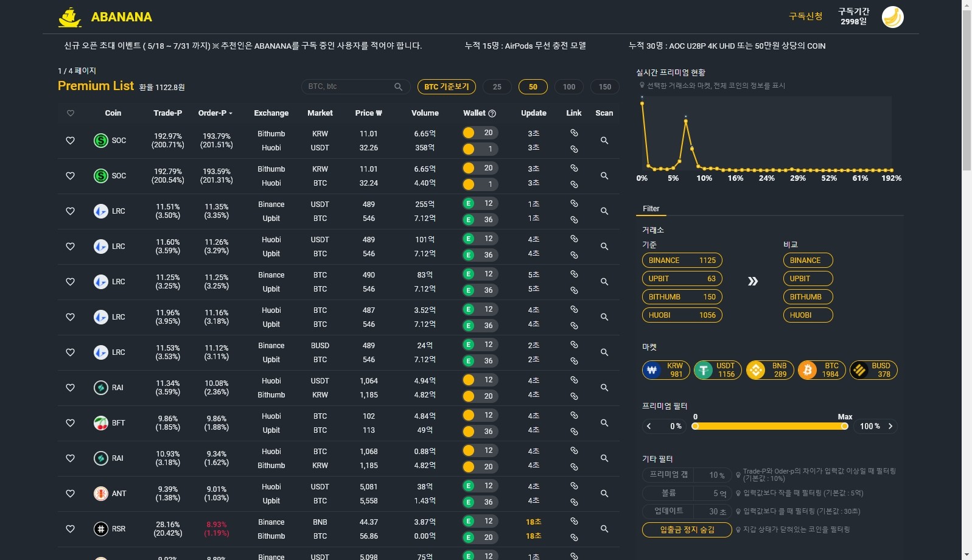
Task: Click the Trade-P column header
Action: [x=168, y=113]
